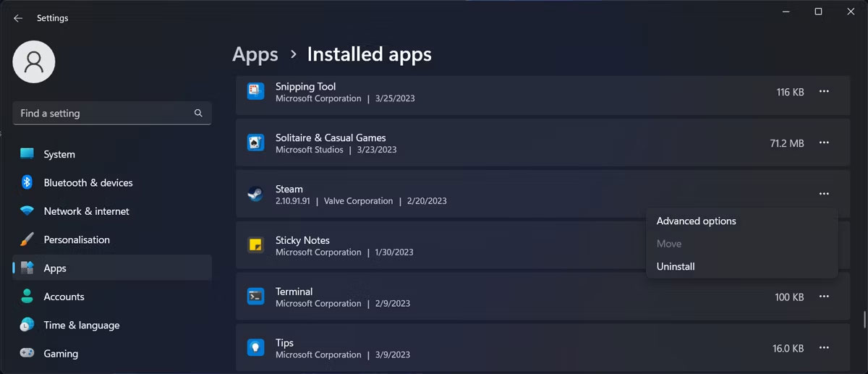Click the Solitaire & Casual Games title
This screenshot has height=374, width=868.
pos(331,137)
